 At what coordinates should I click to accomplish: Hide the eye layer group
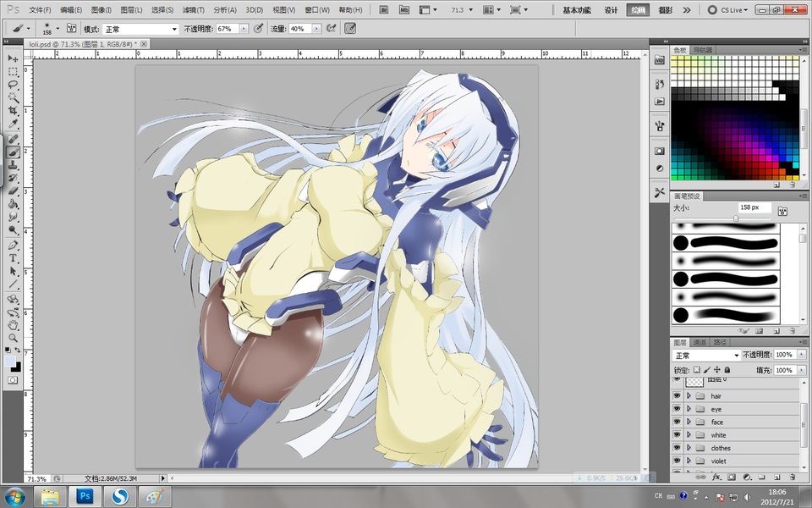pyautogui.click(x=677, y=408)
